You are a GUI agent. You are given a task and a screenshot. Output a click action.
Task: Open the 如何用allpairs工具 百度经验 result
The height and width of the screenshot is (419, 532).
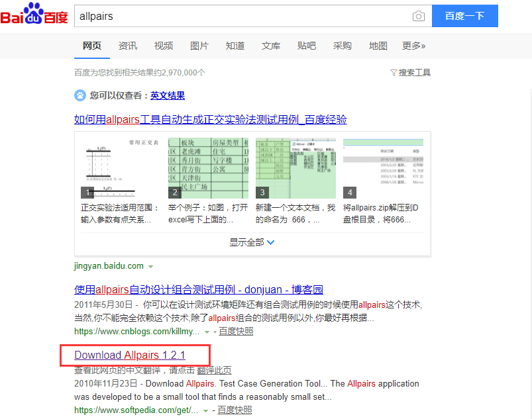coord(211,119)
